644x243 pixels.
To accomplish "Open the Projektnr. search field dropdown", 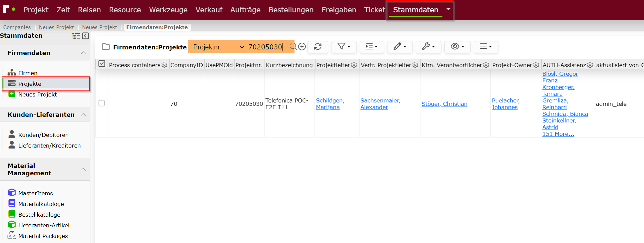I will (219, 47).
